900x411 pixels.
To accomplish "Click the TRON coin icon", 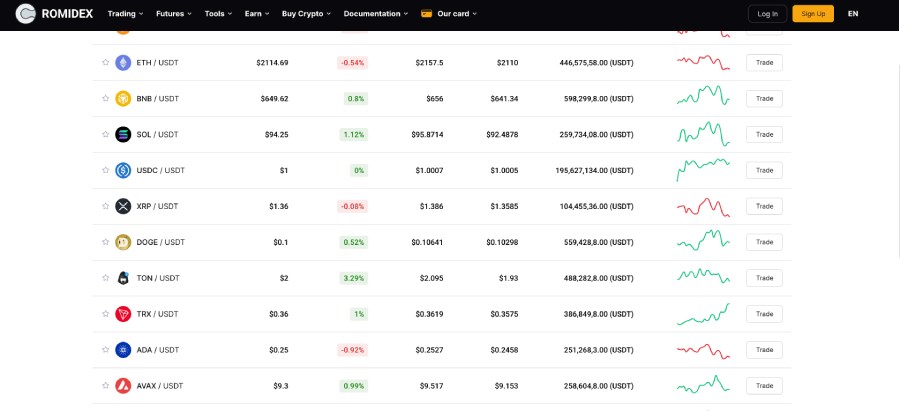I will pyautogui.click(x=123, y=314).
